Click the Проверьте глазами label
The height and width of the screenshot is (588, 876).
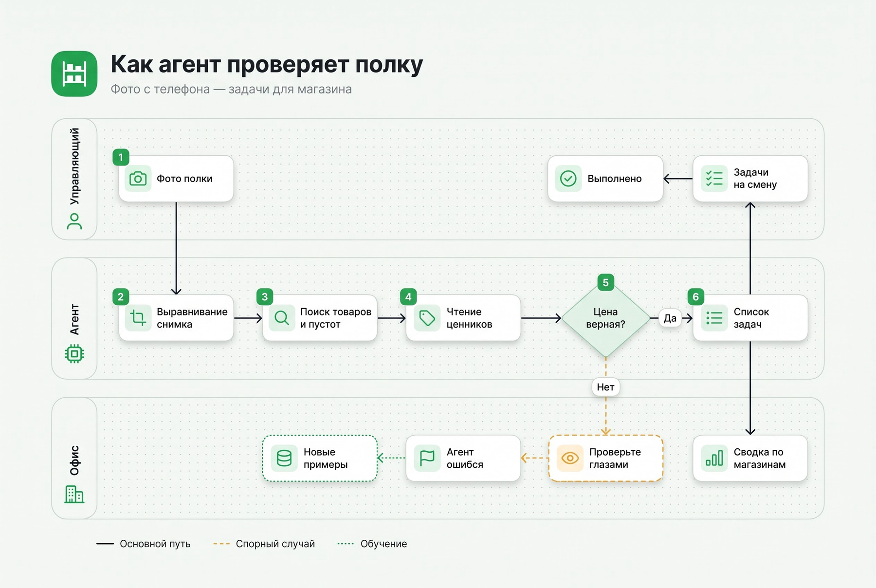(x=615, y=458)
